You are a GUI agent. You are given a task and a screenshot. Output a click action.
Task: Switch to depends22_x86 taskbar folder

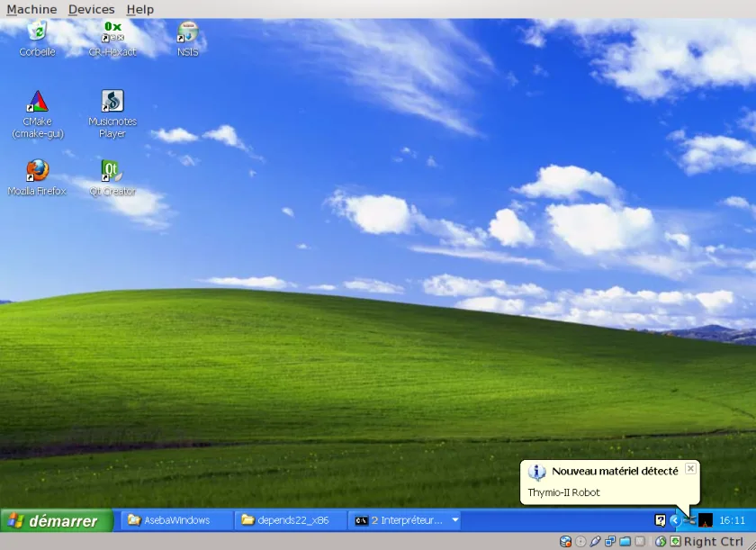click(289, 520)
